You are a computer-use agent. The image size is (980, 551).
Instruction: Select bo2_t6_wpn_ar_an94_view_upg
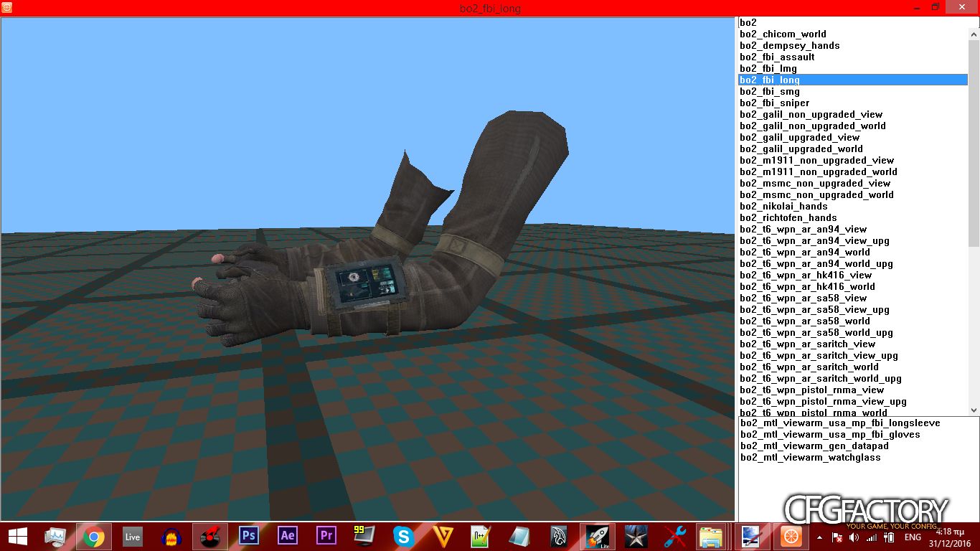[x=854, y=241]
